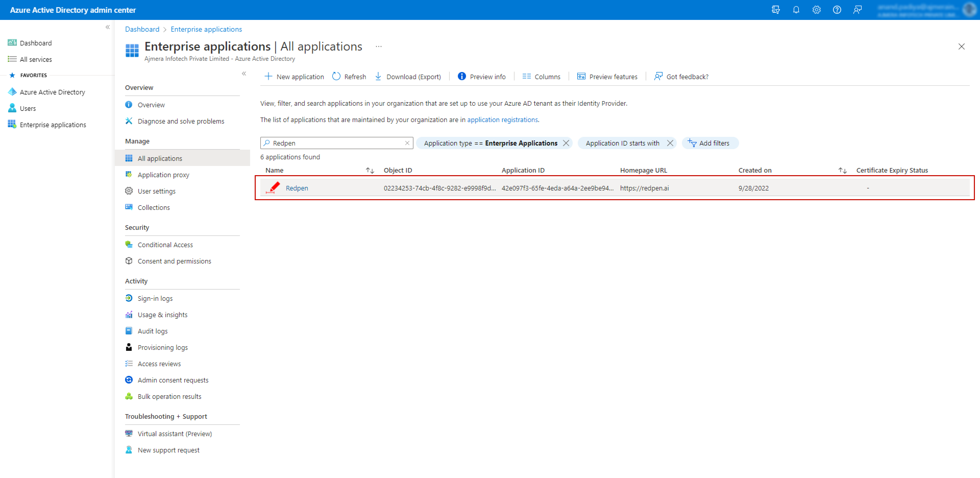Screen dimensions: 980x478
Task: Click Dashboard breadcrumb link
Action: 142,29
